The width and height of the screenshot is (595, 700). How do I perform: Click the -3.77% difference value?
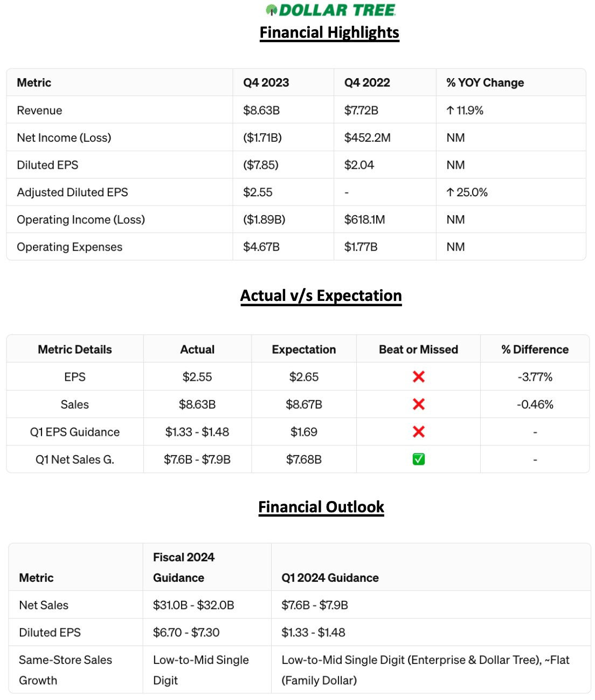pyautogui.click(x=535, y=377)
